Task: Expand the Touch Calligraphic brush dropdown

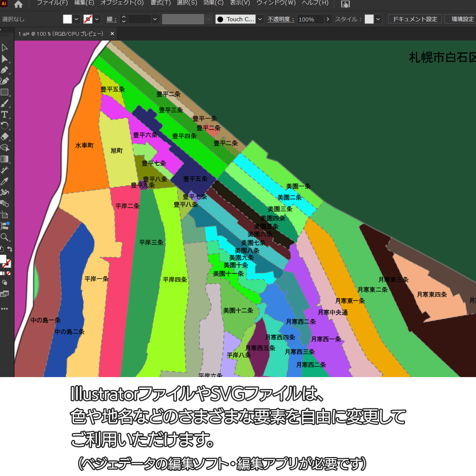Action: (260, 19)
